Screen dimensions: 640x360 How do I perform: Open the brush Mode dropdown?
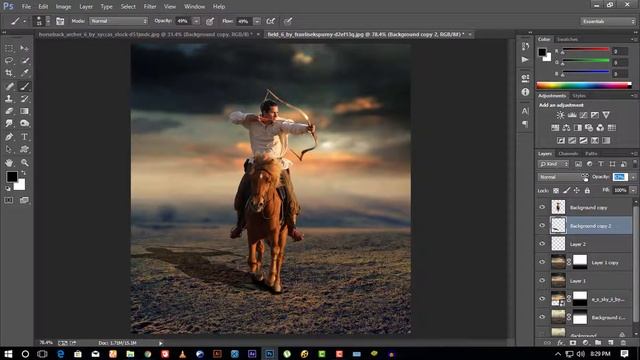point(118,21)
